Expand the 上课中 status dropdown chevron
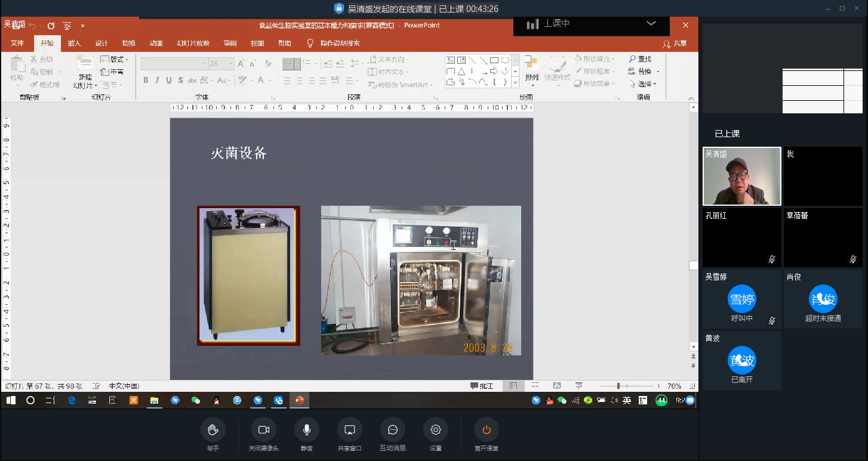Image resolution: width=868 pixels, height=461 pixels. point(651,24)
